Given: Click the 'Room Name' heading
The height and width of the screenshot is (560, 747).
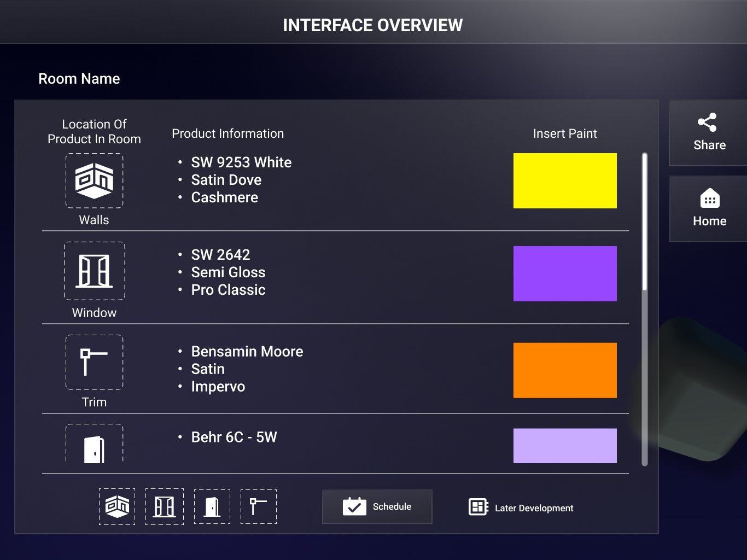Looking at the screenshot, I should pyautogui.click(x=79, y=79).
